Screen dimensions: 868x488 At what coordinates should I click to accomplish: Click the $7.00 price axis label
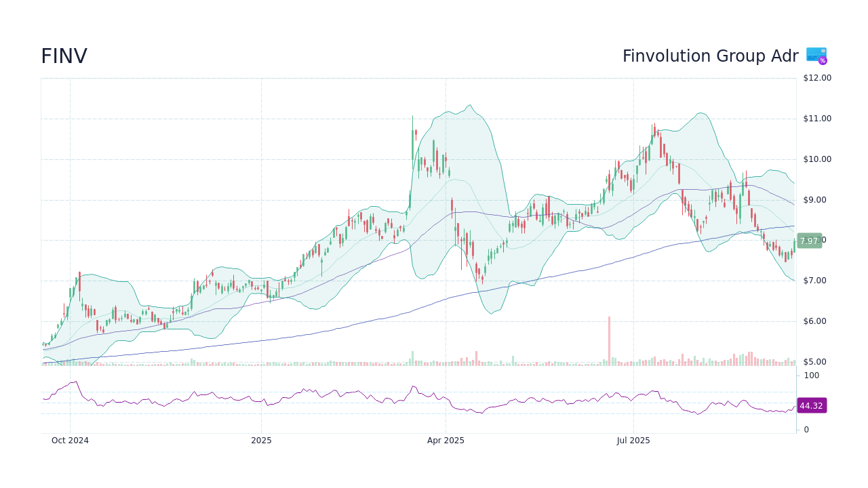pyautogui.click(x=814, y=280)
